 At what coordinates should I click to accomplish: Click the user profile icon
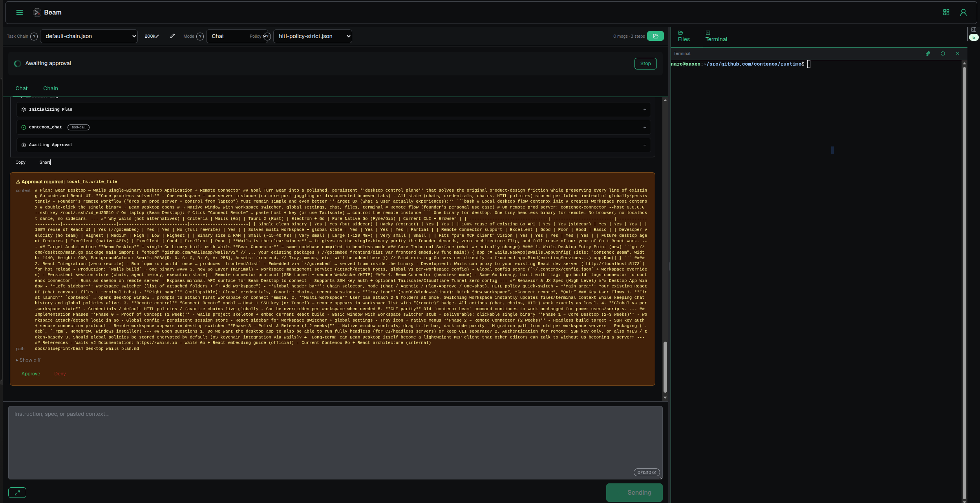pos(963,13)
